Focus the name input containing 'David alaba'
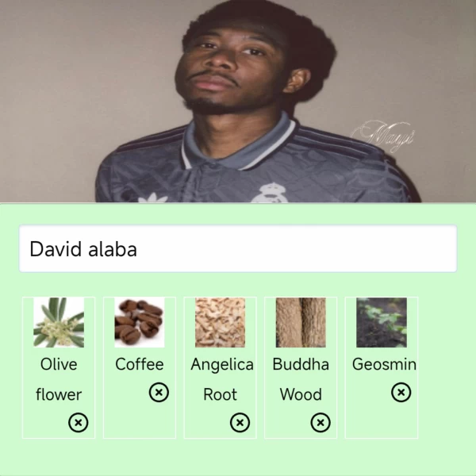This screenshot has width=476, height=476. point(238,248)
